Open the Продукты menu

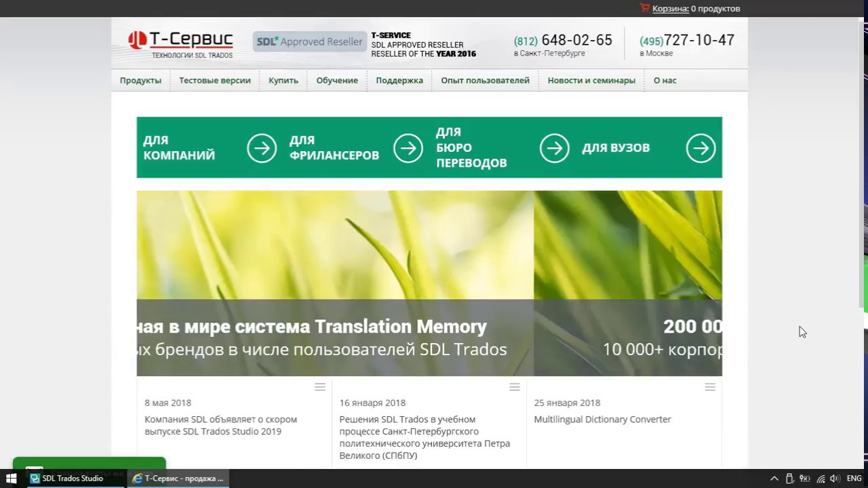[140, 80]
